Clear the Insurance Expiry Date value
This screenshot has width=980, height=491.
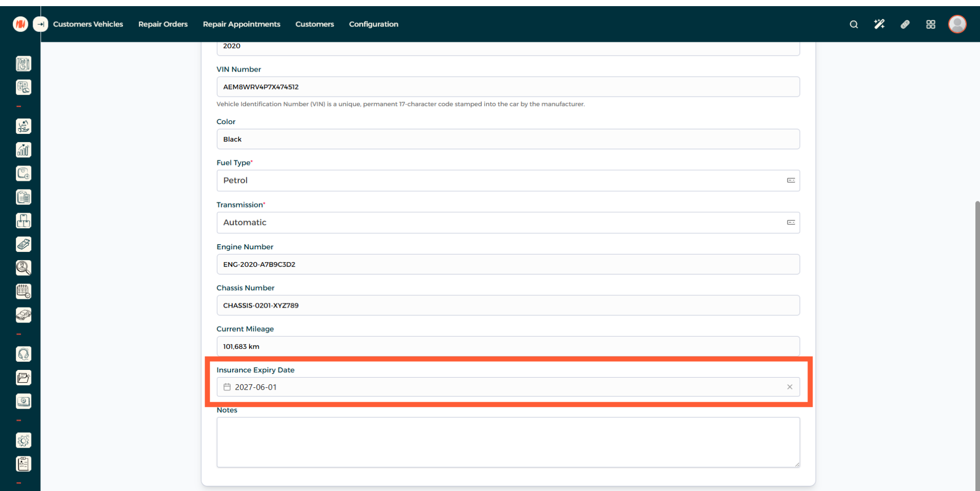click(x=790, y=387)
